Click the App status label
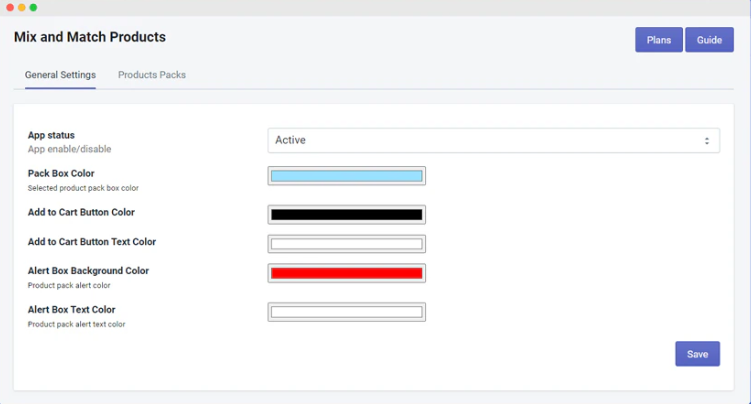 pyautogui.click(x=51, y=135)
